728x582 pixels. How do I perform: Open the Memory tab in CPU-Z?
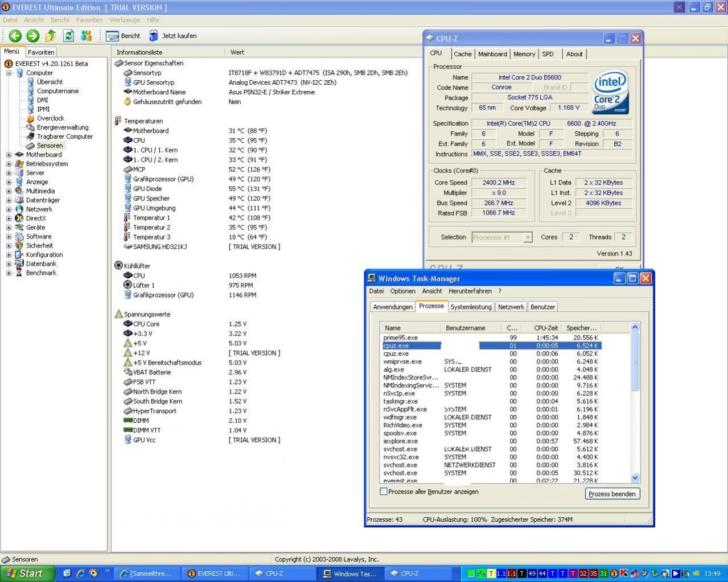(524, 54)
